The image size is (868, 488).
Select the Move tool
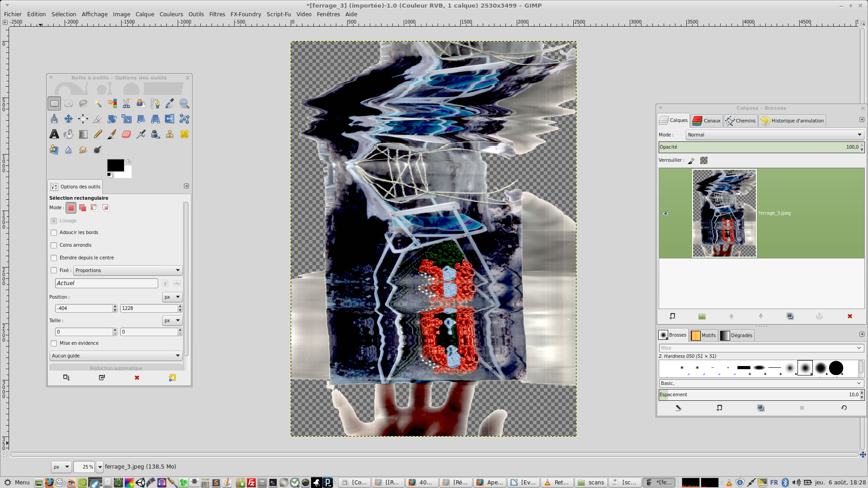pyautogui.click(x=68, y=119)
